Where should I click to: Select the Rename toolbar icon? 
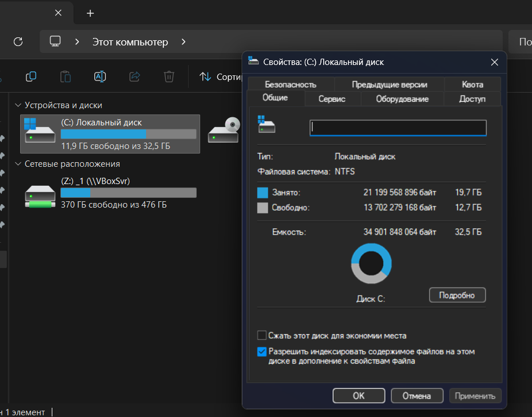click(x=100, y=76)
